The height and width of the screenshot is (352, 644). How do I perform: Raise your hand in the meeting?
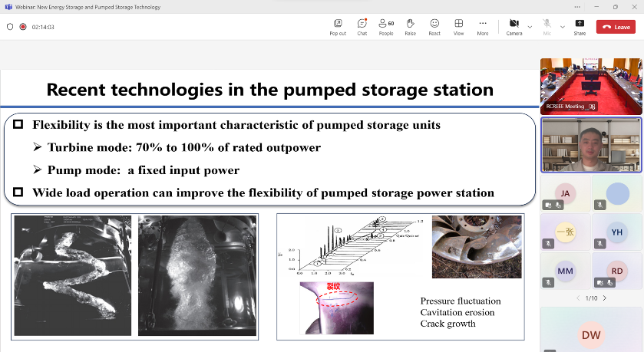click(x=410, y=26)
